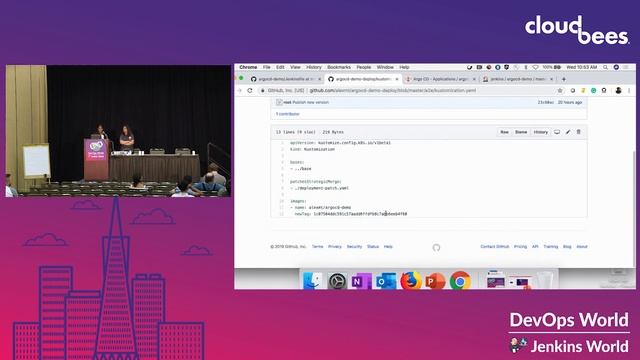Image resolution: width=640 pixels, height=360 pixels.
Task: Open the Help menu in menu bar
Action: 404,67
